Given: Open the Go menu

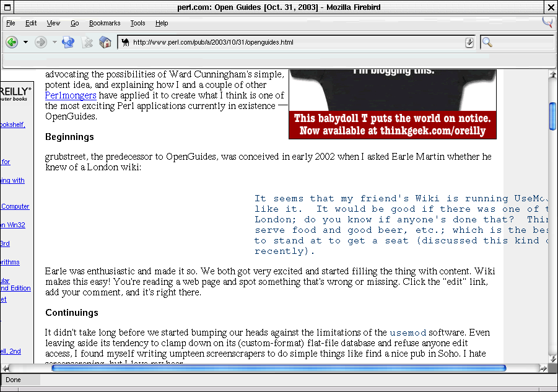Looking at the screenshot, I should coord(75,23).
